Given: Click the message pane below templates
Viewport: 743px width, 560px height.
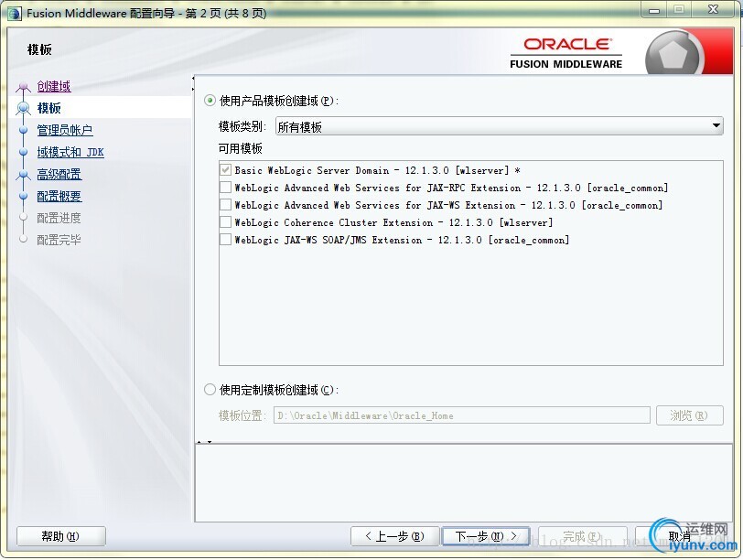Looking at the screenshot, I should click(x=463, y=483).
